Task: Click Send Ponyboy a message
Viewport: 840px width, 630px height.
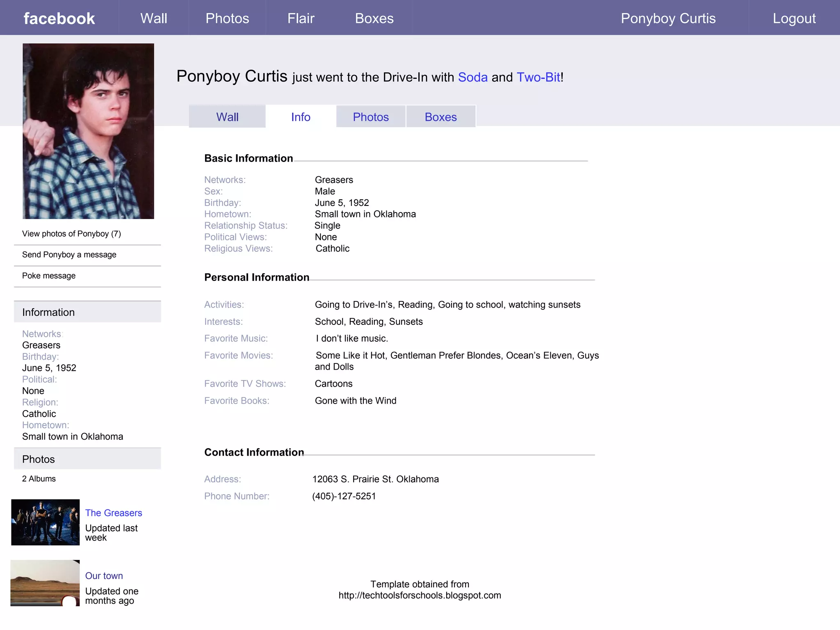Action: tap(69, 255)
